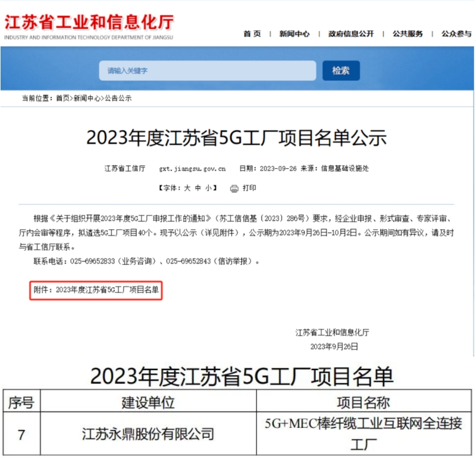Viewport: 476px width, 458px height.
Task: Go to 公共服务 in the navigation bar
Action: coord(408,34)
